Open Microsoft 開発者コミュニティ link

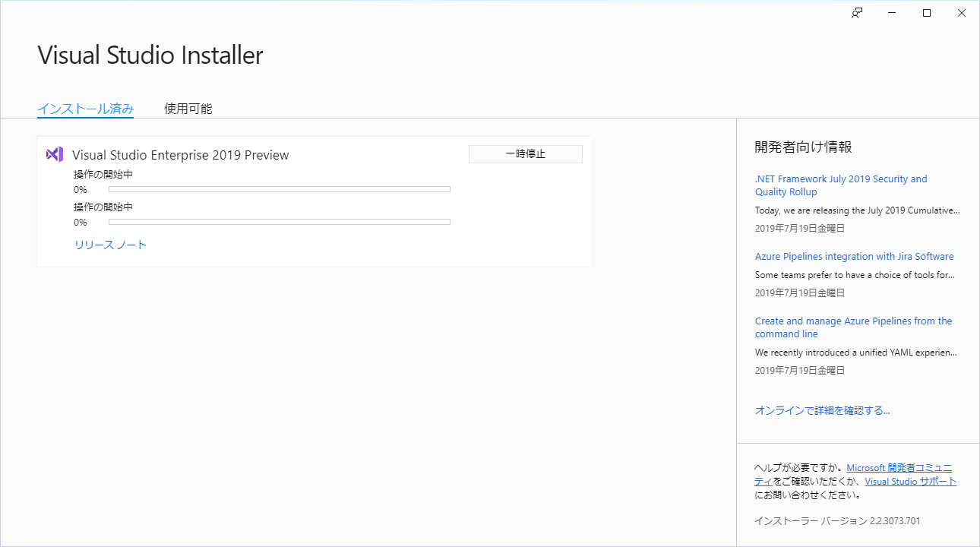coord(899,468)
